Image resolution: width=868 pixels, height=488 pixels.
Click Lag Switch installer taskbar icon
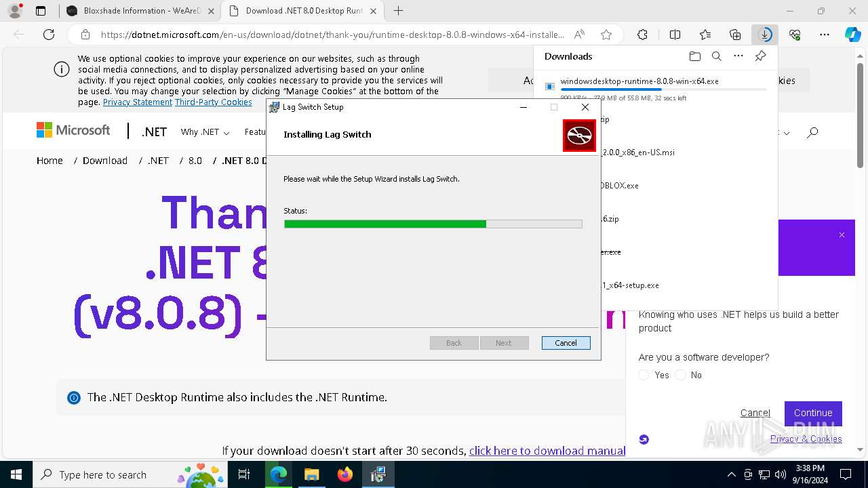click(x=378, y=474)
